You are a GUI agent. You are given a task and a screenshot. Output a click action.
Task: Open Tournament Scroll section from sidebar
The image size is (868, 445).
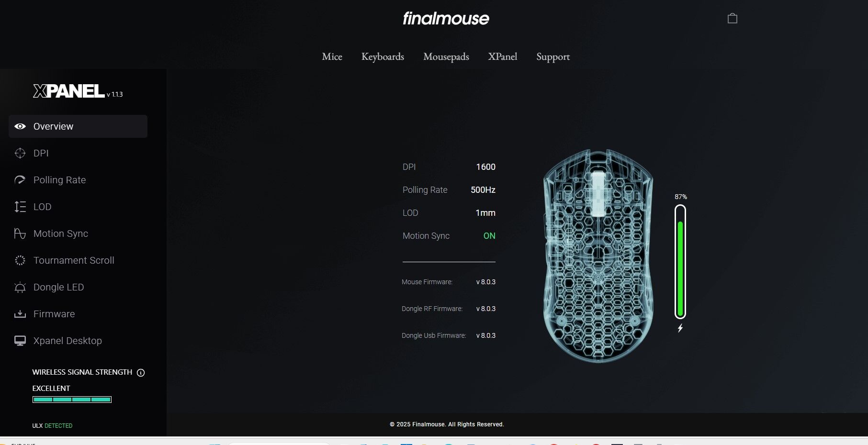(x=78, y=260)
